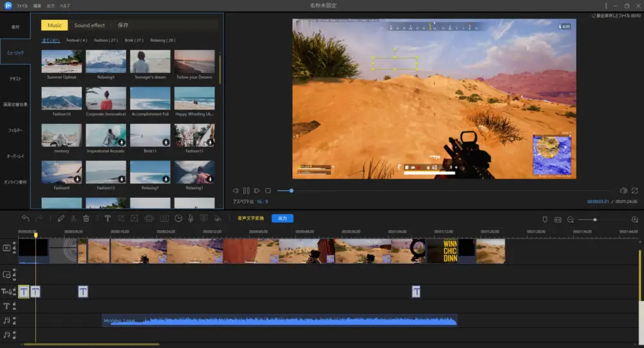The width and height of the screenshot is (644, 348).
Task: Download the Fashion9 music track
Action: (x=77, y=179)
